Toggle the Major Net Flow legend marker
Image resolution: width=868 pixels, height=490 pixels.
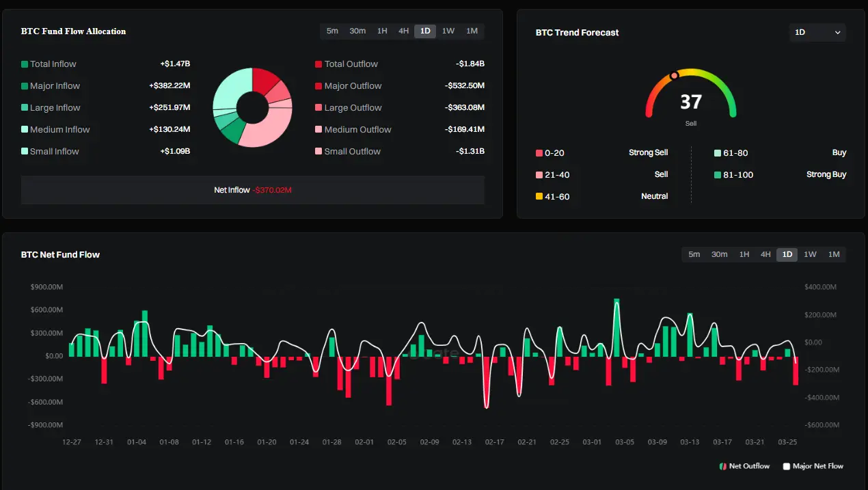[x=786, y=466]
